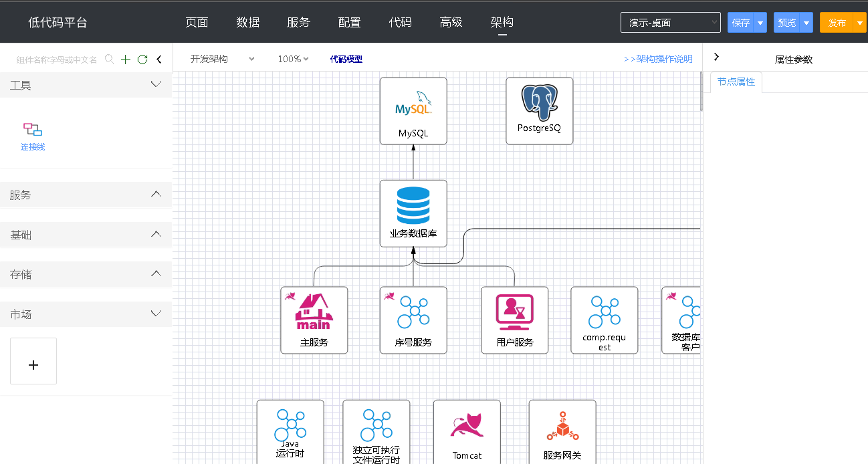
Task: Open the 代码模型 link
Action: (x=346, y=59)
